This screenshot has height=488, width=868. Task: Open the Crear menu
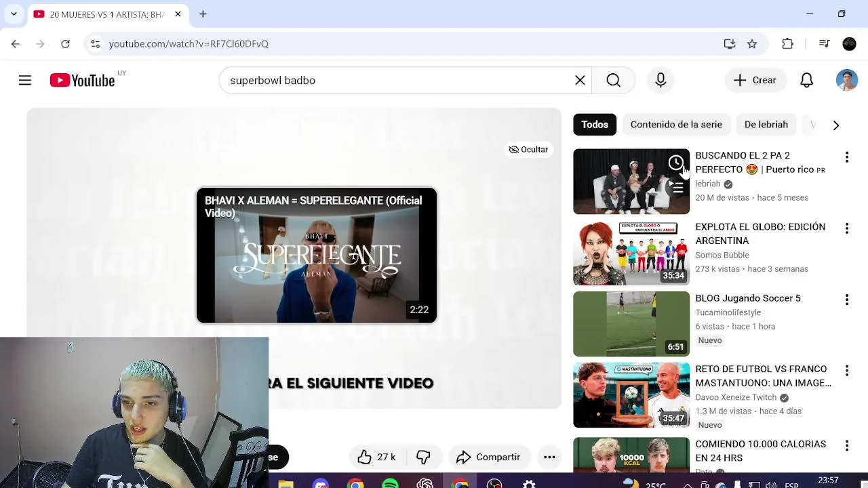click(x=755, y=81)
